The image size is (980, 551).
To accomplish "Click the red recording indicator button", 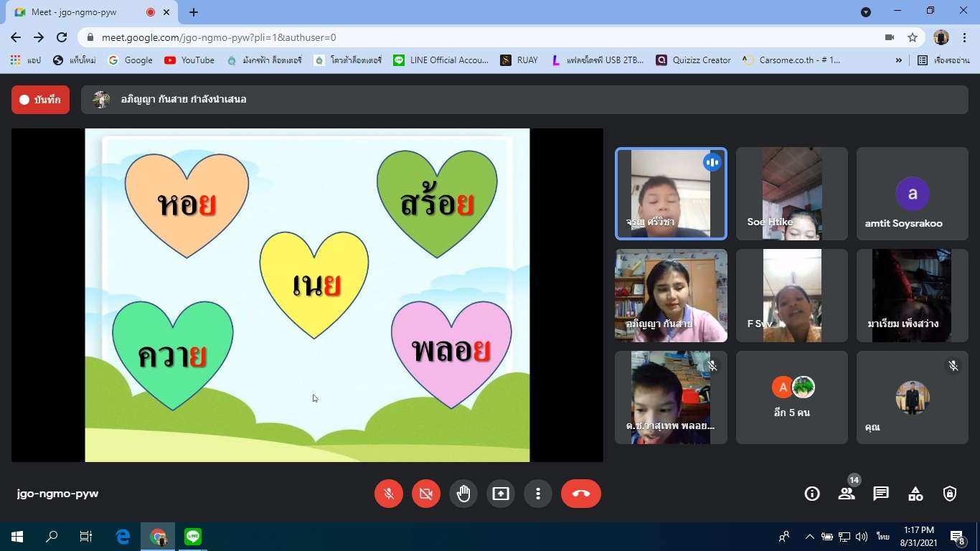I will click(40, 100).
